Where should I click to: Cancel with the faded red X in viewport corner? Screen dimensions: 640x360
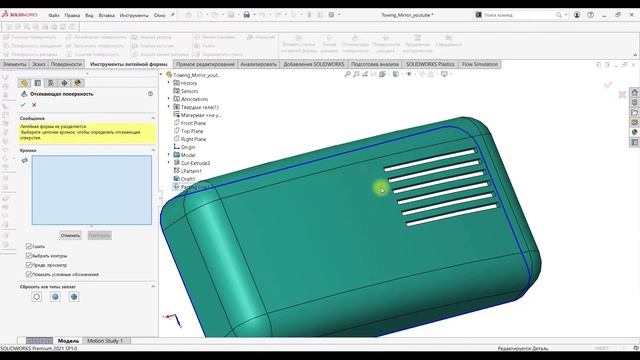click(x=622, y=95)
